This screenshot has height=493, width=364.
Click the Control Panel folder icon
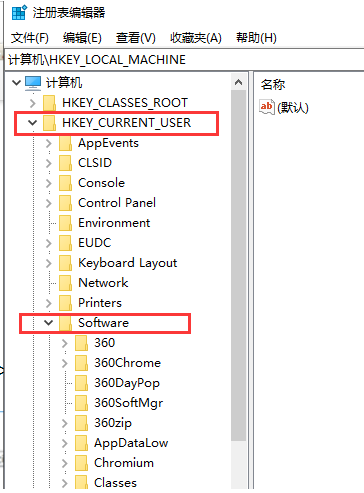65,203
